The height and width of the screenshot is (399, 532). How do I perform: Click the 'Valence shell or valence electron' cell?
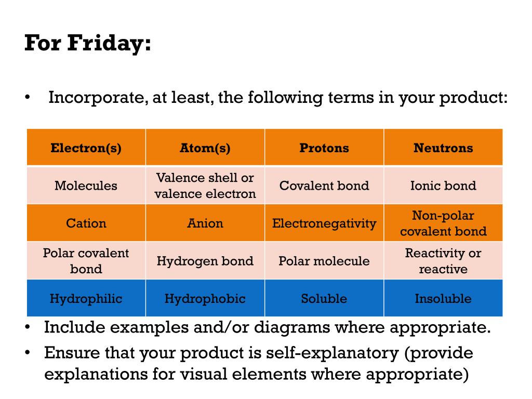(x=205, y=185)
